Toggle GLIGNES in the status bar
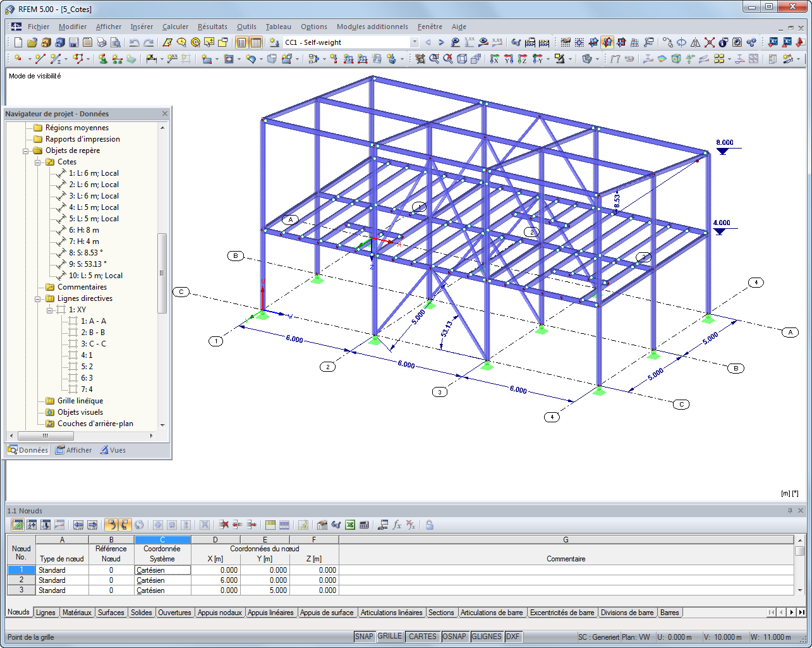Image resolution: width=812 pixels, height=648 pixels. (486, 637)
